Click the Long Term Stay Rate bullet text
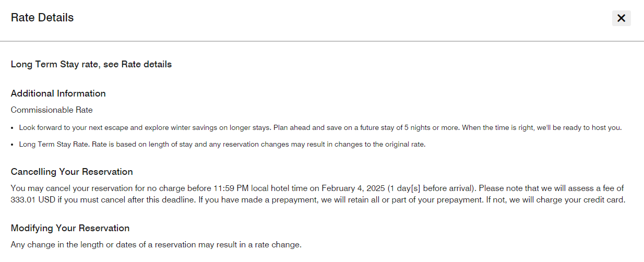The image size is (644, 262). tap(222, 144)
